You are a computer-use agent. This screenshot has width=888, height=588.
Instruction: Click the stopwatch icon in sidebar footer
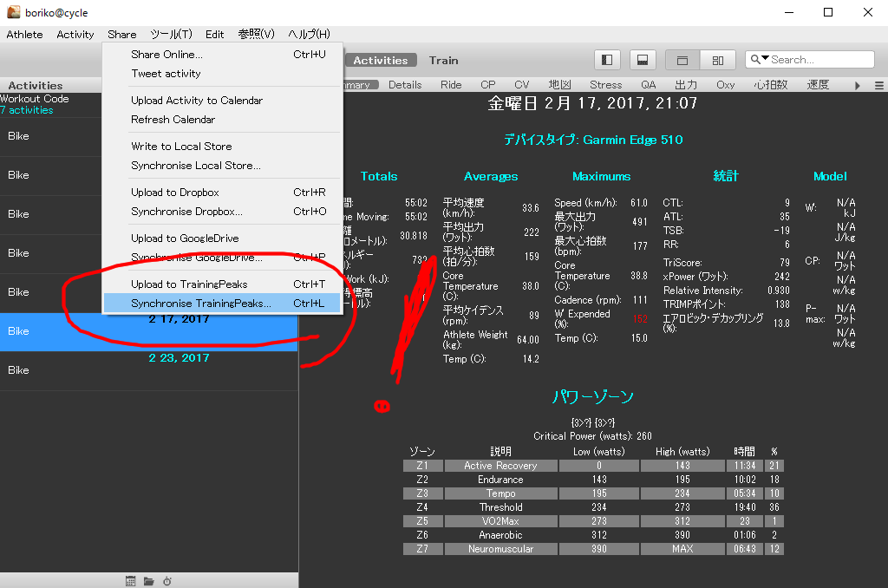[166, 580]
